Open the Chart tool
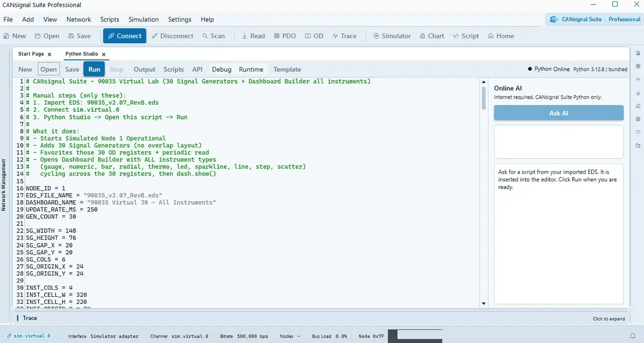Image resolution: width=644 pixels, height=343 pixels. click(x=431, y=36)
